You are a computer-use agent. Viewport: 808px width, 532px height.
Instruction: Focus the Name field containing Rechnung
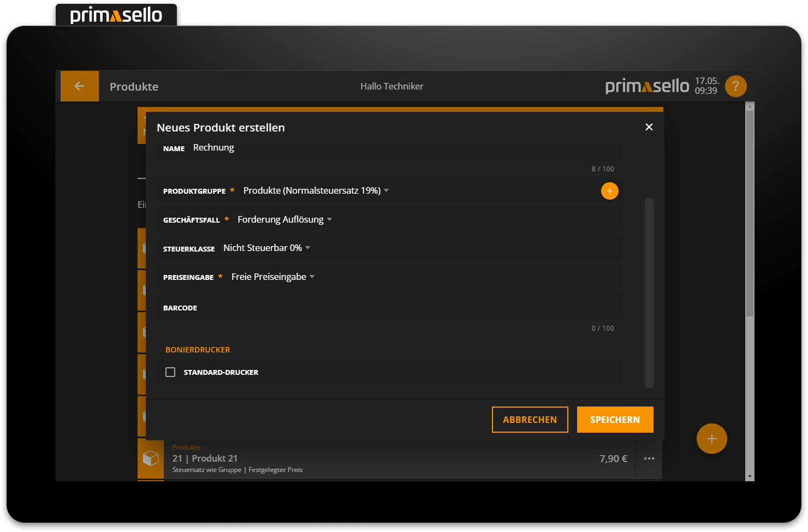tap(404, 148)
